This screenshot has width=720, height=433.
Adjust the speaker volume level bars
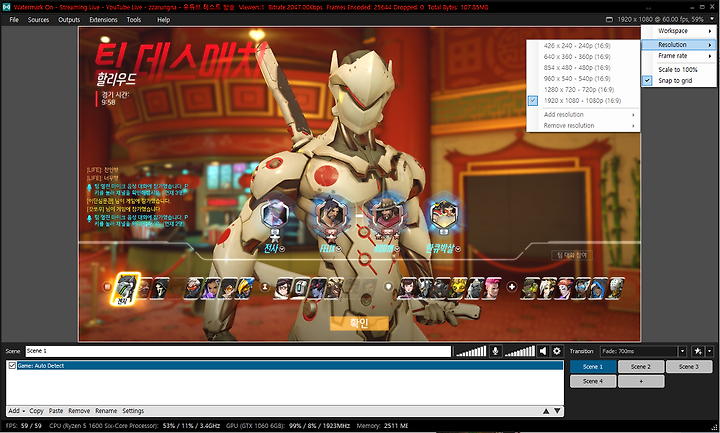click(x=520, y=352)
